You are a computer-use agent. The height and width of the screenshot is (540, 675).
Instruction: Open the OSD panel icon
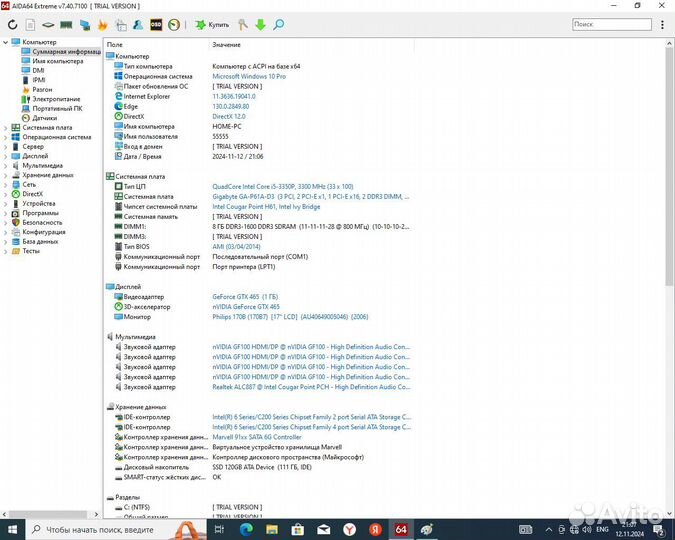point(156,25)
